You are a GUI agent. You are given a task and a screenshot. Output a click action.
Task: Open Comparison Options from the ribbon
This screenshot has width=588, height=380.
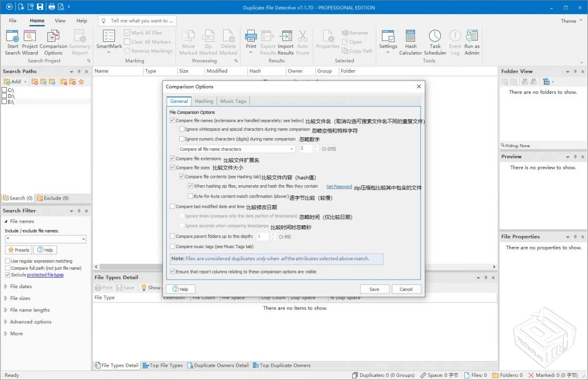[53, 41]
